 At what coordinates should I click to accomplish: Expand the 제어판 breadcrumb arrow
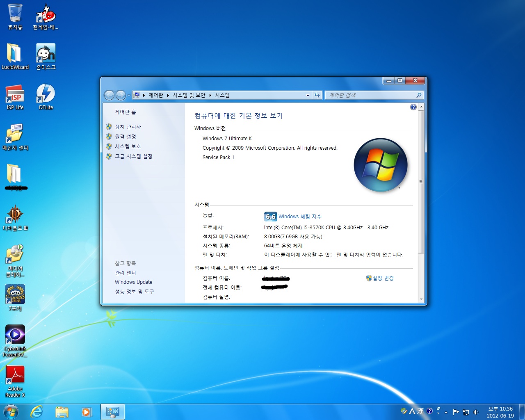[x=168, y=95]
